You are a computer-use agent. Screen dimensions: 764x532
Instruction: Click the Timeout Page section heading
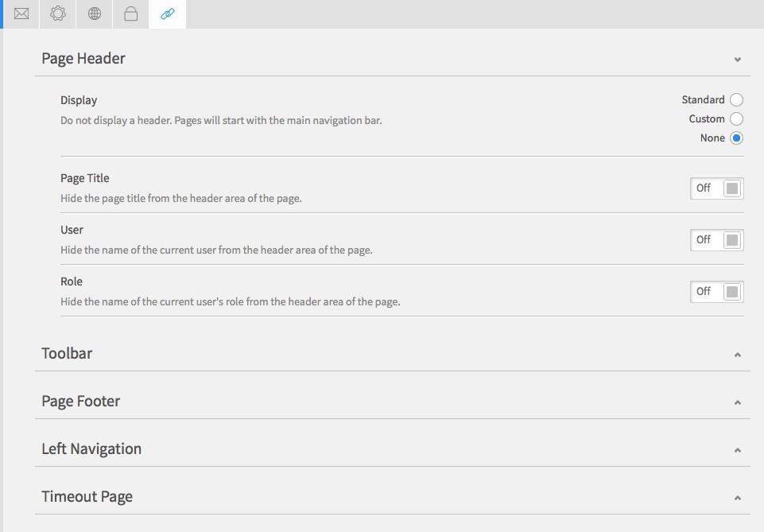pyautogui.click(x=87, y=496)
